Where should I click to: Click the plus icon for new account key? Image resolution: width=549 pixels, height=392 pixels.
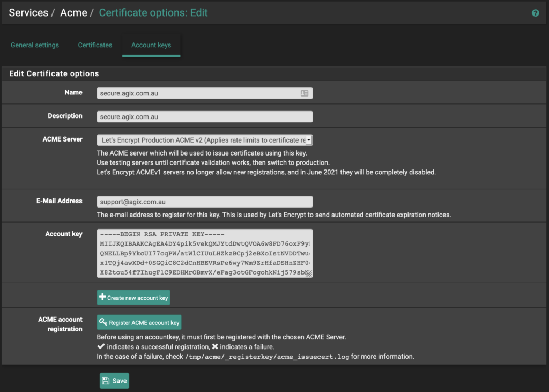[102, 297]
